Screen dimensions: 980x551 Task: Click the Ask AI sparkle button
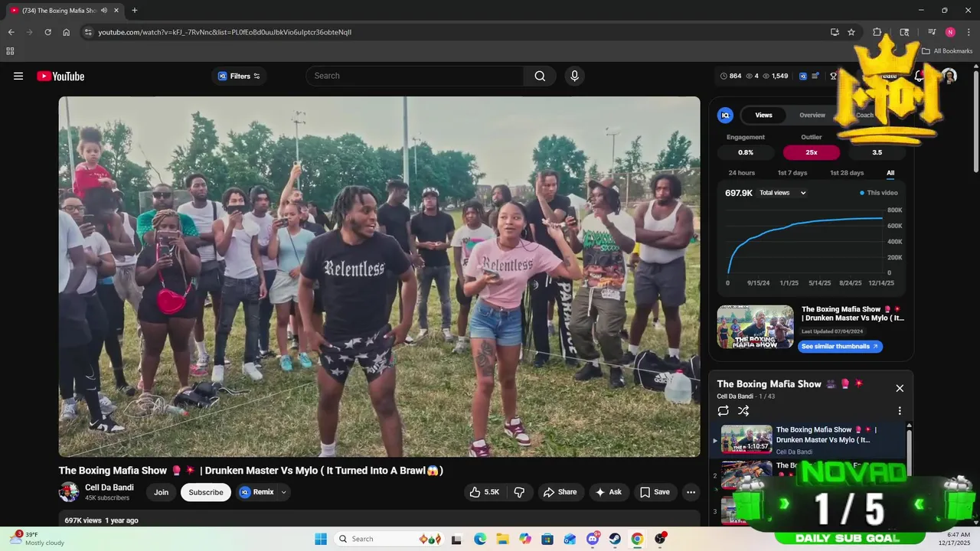coord(609,492)
